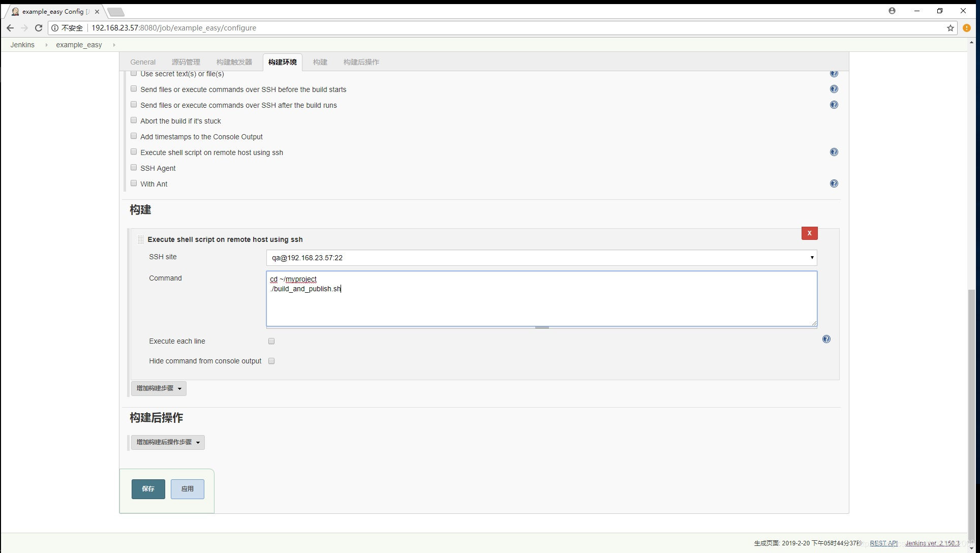
Task: Click the orange browser notification icon
Action: (x=966, y=28)
